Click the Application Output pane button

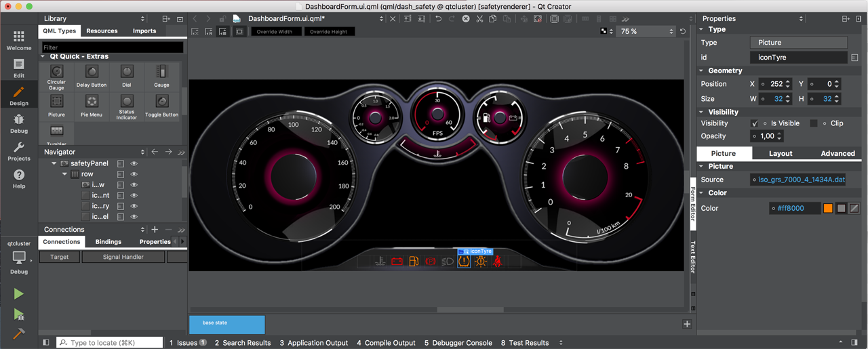pos(313,343)
